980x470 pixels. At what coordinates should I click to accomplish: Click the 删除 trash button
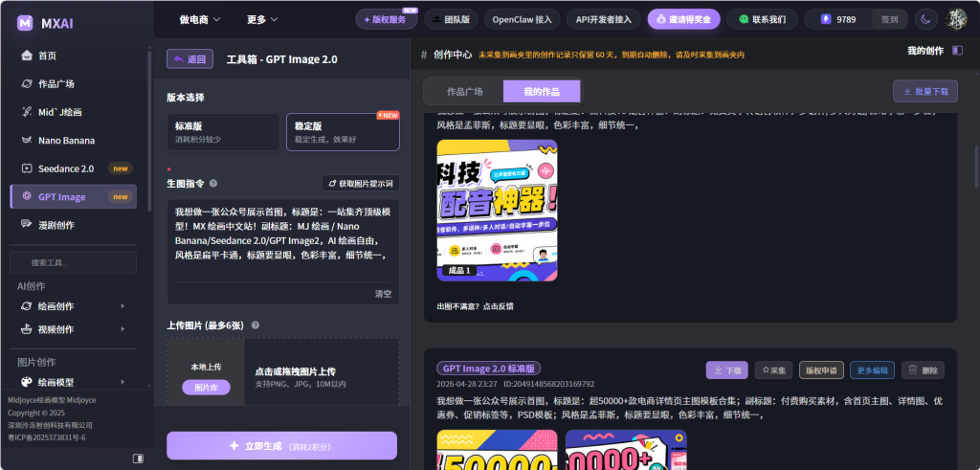pos(923,370)
